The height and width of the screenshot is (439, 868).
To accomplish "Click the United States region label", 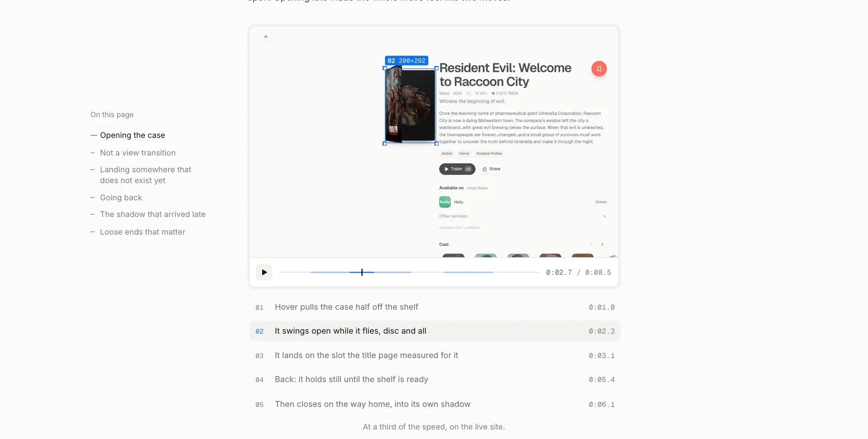I will pyautogui.click(x=477, y=188).
